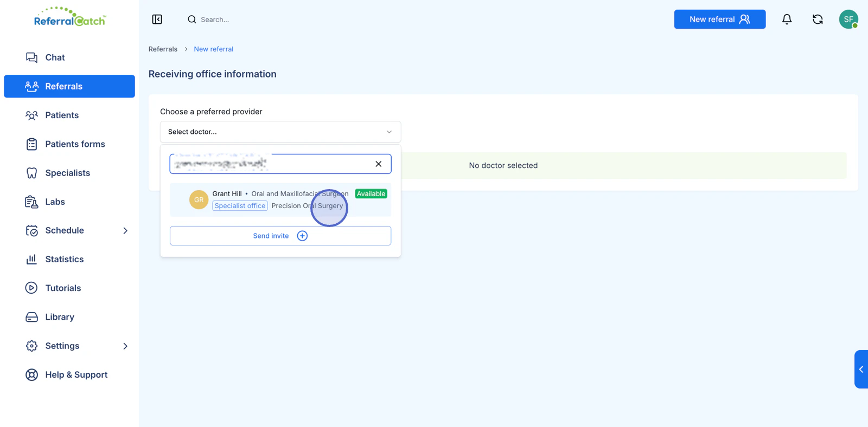Click the Specialist office tag

[x=240, y=206]
